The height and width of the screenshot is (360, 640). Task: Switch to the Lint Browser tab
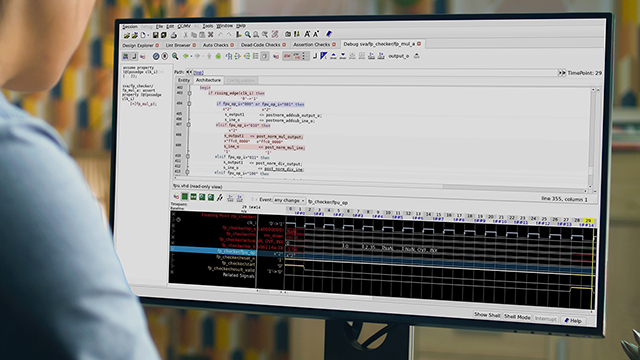pyautogui.click(x=178, y=45)
